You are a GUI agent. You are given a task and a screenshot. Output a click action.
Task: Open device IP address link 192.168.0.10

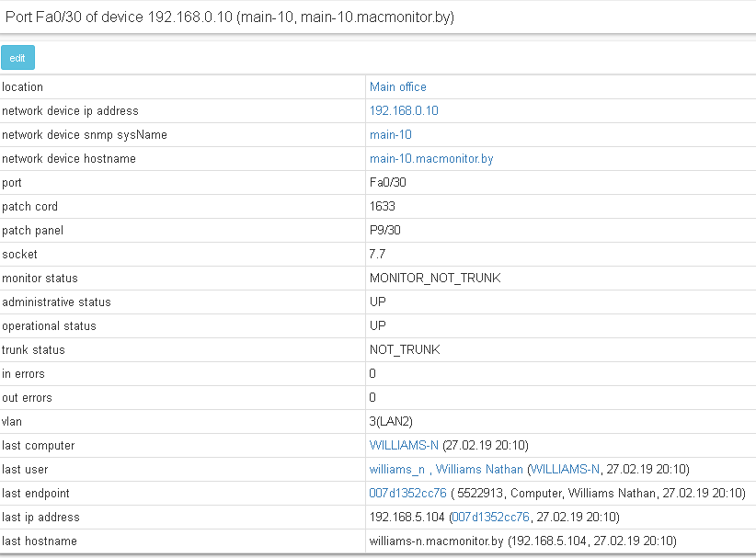pos(404,111)
